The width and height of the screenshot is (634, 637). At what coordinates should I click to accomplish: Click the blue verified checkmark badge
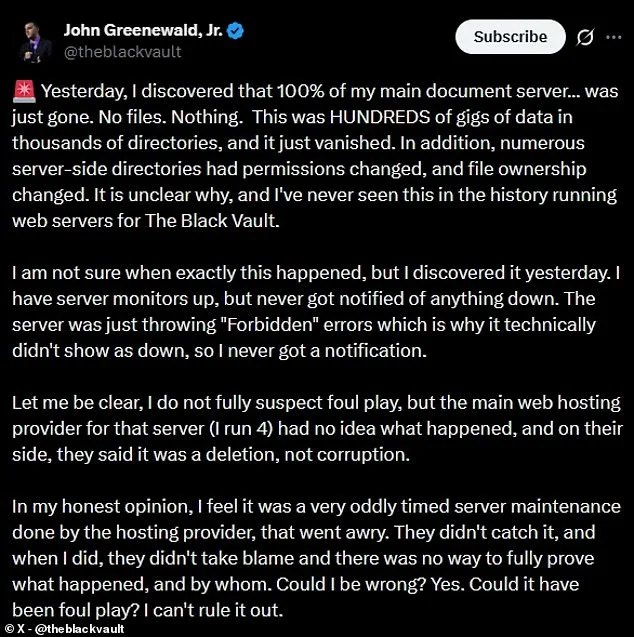(x=235, y=32)
